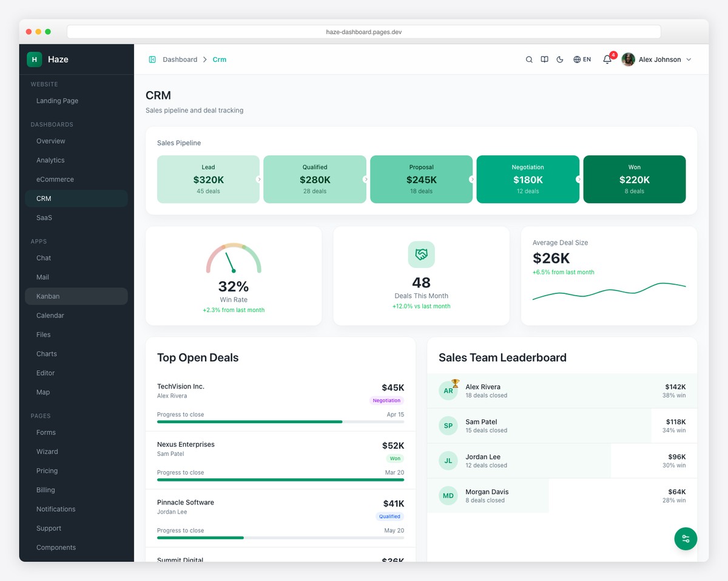
Task: Click the TechVision progress bar
Action: (x=279, y=421)
